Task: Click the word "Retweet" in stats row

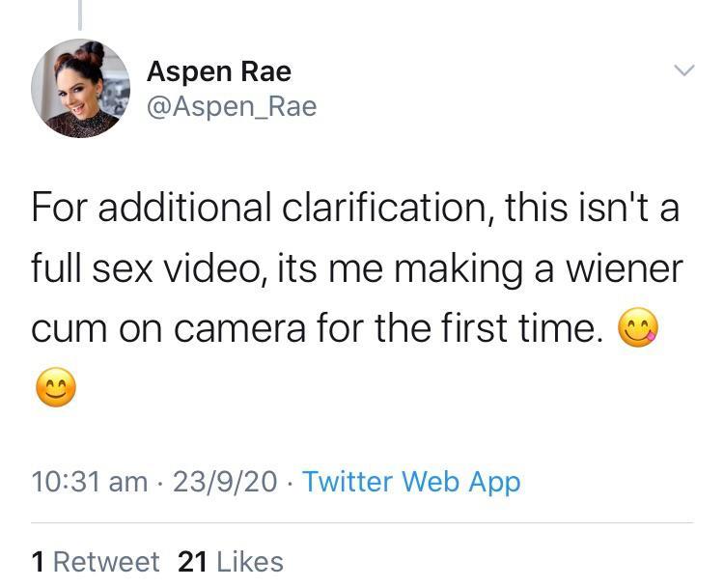Action: coord(106,561)
